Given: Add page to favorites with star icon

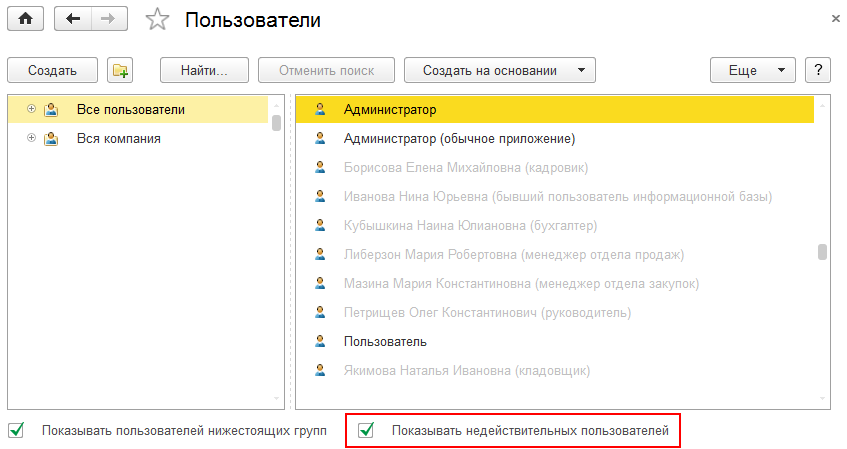Looking at the screenshot, I should [x=157, y=20].
